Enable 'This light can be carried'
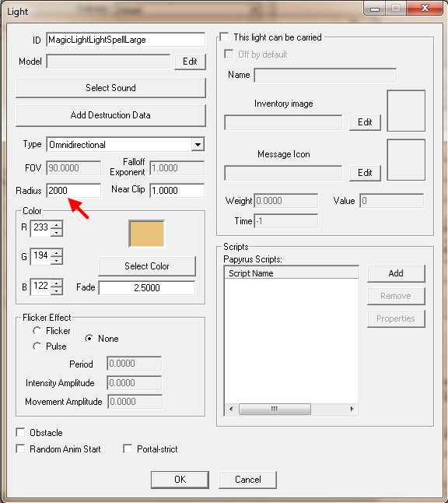Screen dimensions: 448x503 pyautogui.click(x=224, y=37)
